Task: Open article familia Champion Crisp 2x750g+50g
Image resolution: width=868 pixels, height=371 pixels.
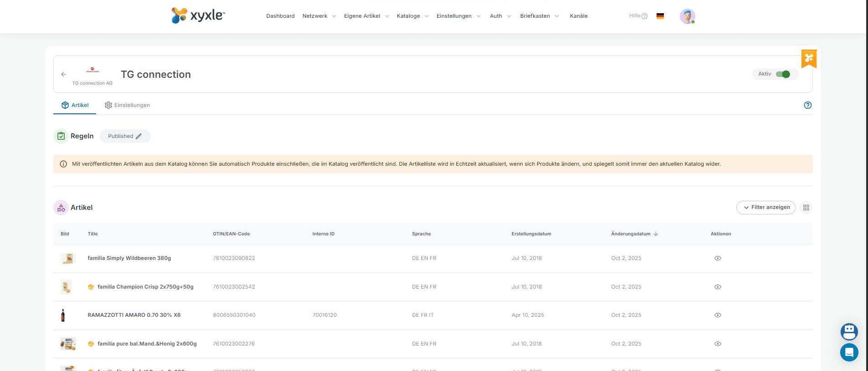Action: 145,287
